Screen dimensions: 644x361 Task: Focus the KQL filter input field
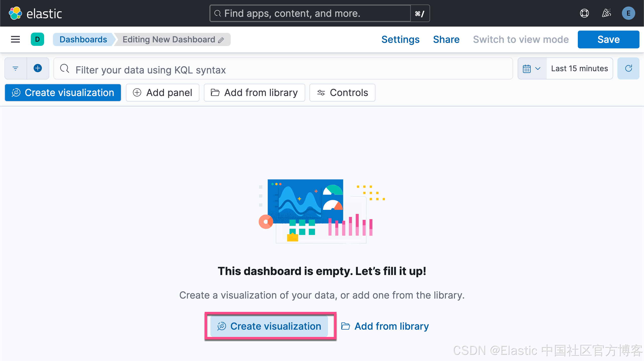[x=283, y=69]
